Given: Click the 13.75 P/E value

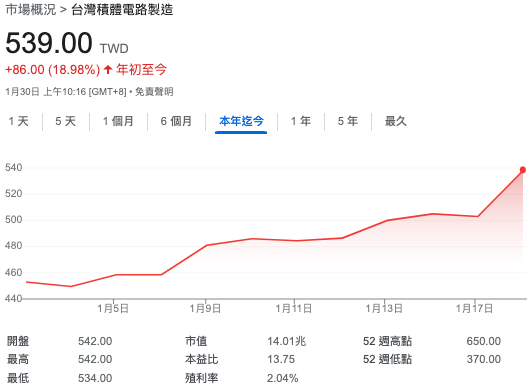Looking at the screenshot, I should [x=281, y=359].
